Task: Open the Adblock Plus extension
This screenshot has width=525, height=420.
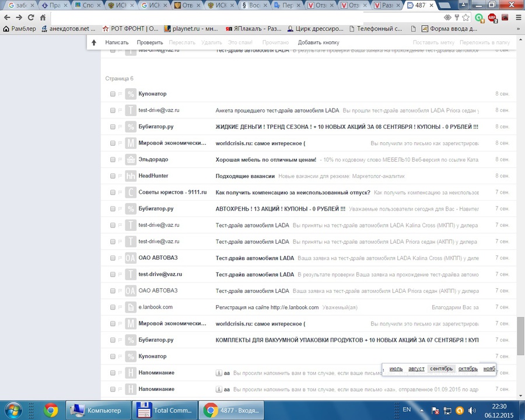Action: point(492,18)
